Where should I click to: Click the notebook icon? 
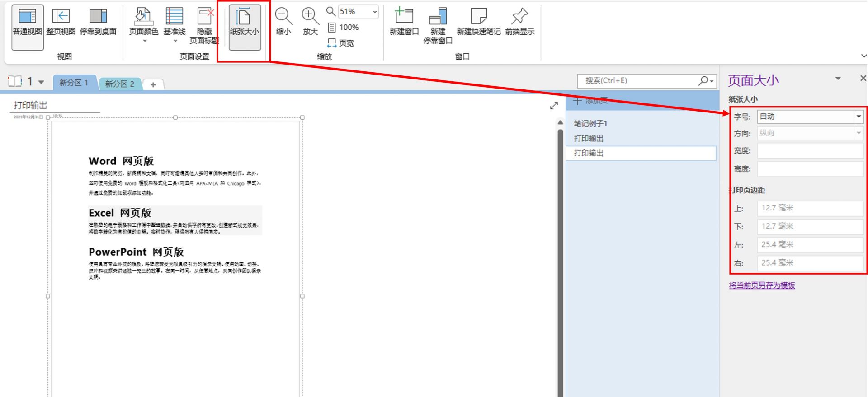[15, 81]
